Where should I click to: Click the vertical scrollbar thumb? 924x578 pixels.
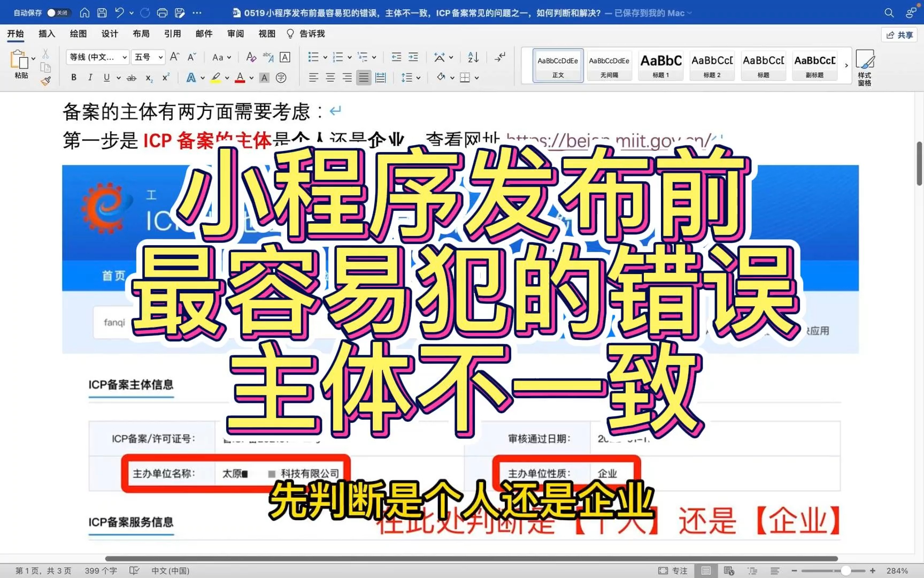point(920,163)
